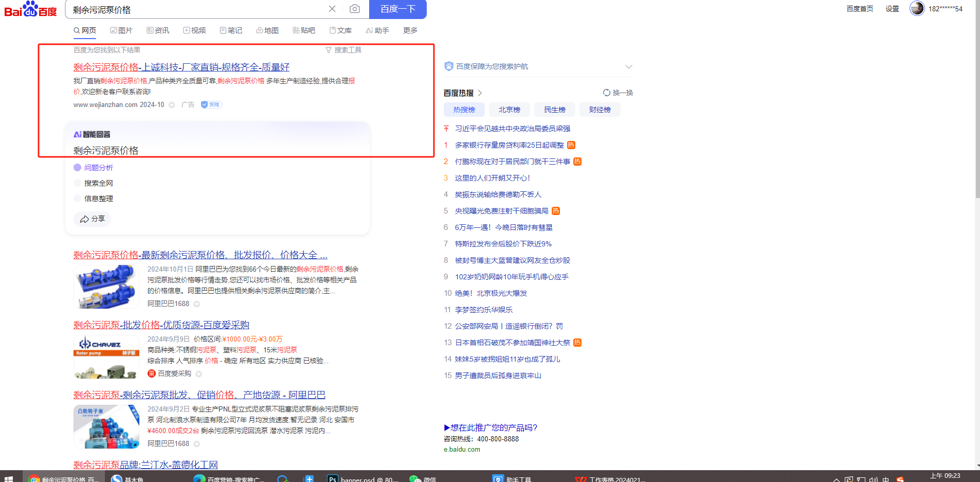Click the 分享 share button

click(x=93, y=219)
